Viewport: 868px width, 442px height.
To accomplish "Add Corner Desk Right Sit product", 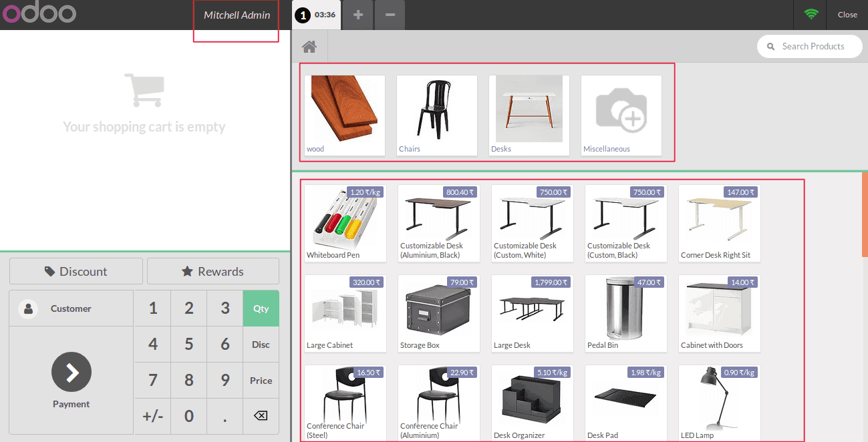I will 720,223.
